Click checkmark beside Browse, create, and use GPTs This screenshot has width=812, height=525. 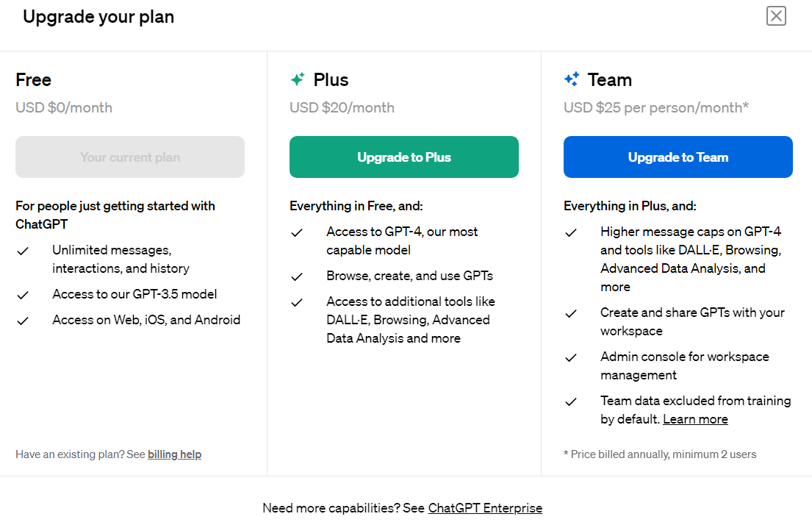[x=297, y=276]
